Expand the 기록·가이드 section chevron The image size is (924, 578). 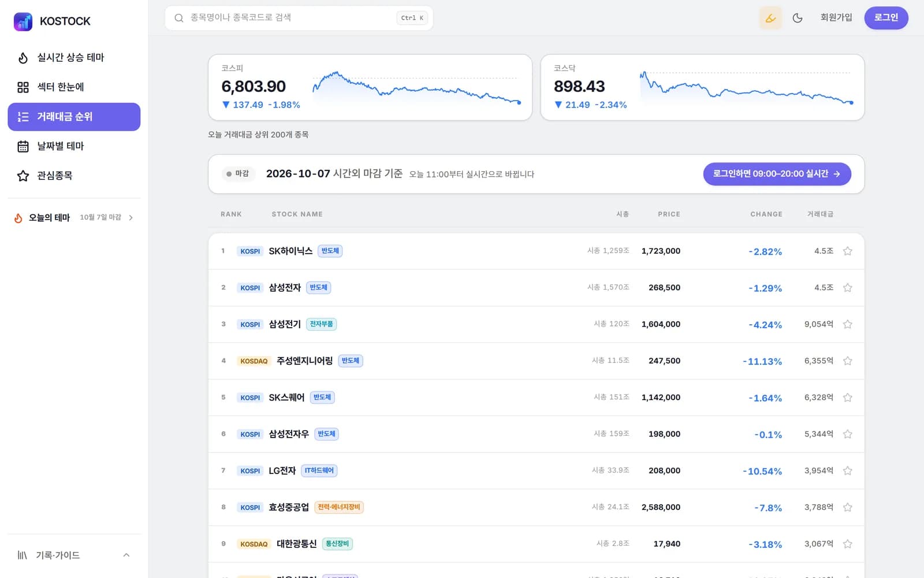[126, 555]
